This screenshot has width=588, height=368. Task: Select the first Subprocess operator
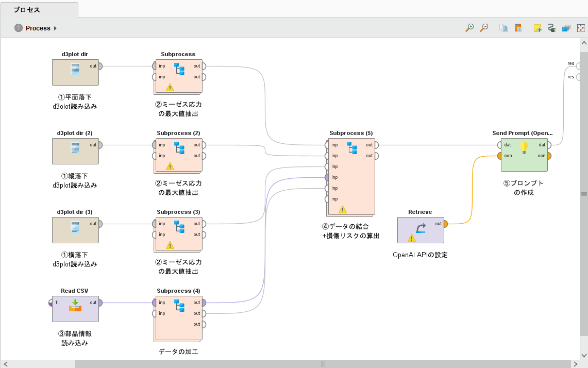pos(178,76)
